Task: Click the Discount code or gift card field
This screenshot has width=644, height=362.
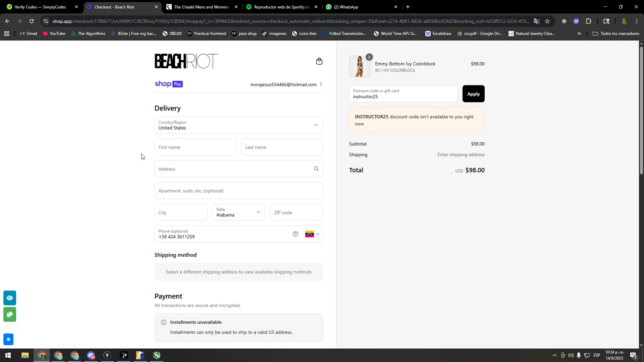Action: [x=403, y=94]
